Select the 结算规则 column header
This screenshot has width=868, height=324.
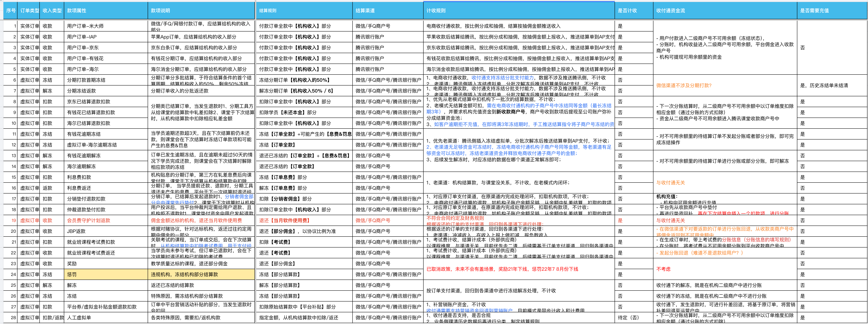point(304,10)
